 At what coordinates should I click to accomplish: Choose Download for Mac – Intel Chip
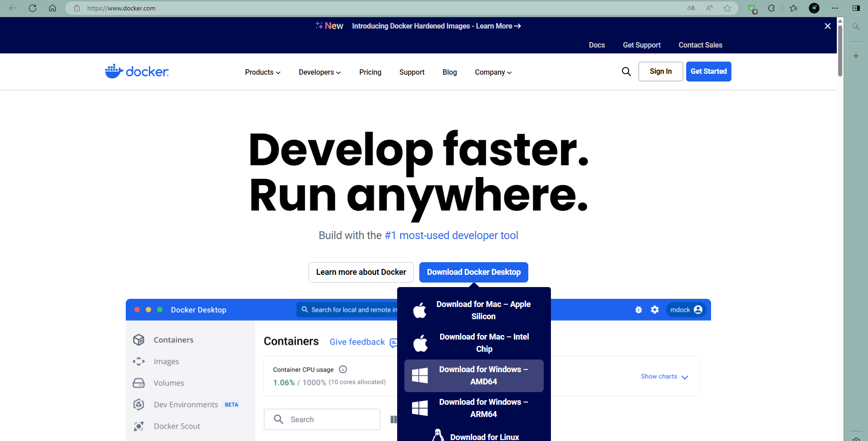pyautogui.click(x=474, y=343)
